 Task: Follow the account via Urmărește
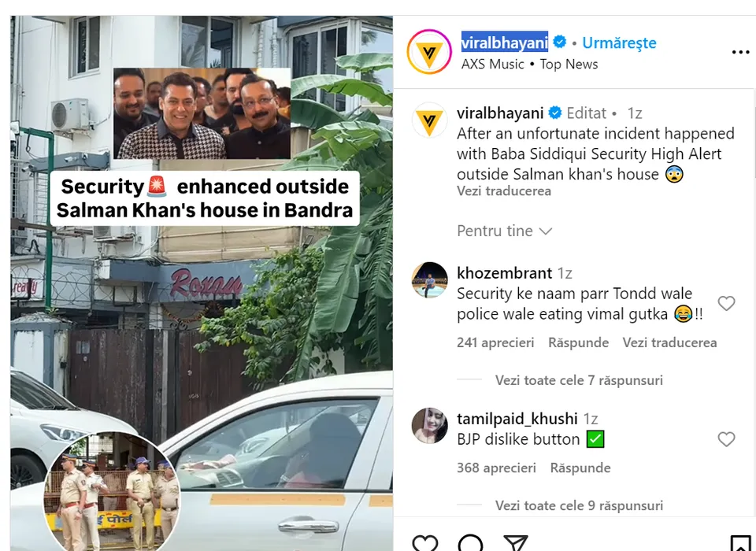pos(619,43)
